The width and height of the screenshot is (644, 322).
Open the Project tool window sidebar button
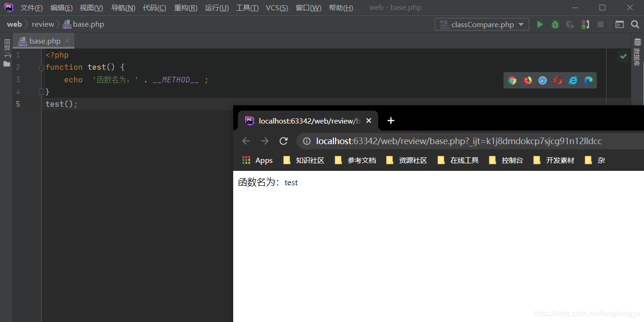pyautogui.click(x=7, y=52)
